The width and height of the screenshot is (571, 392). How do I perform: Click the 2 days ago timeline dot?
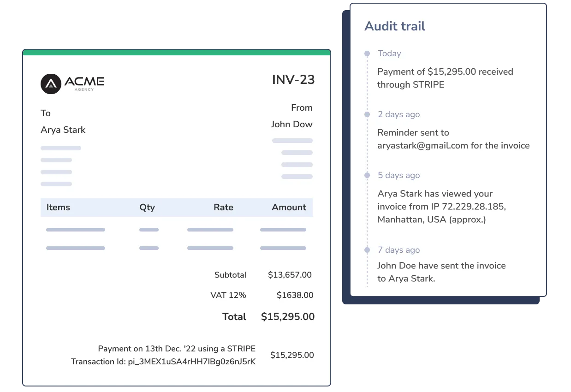pos(367,114)
